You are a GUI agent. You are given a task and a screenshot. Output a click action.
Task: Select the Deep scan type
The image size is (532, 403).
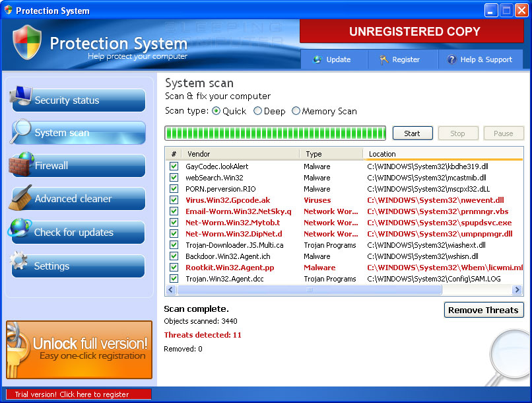[x=258, y=111]
